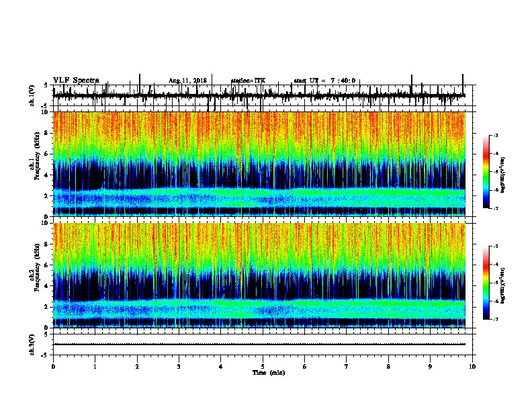The width and height of the screenshot is (532, 411).
Task: Click the ch.2 spectrogram color bar
Action: point(486,283)
